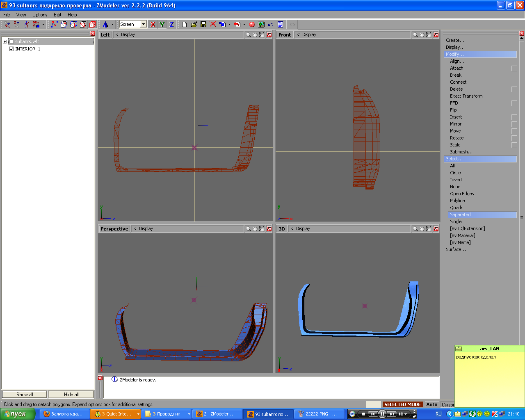Screen dimensions: 525x420
Task: Toggle the sultanrs.wft checkbox
Action: tap(11, 41)
